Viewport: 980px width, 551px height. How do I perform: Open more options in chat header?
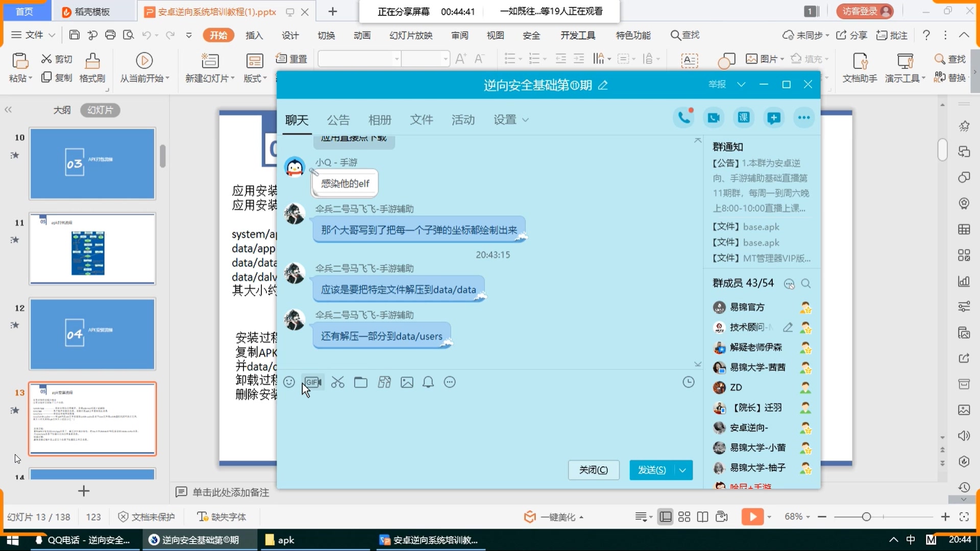point(804,118)
